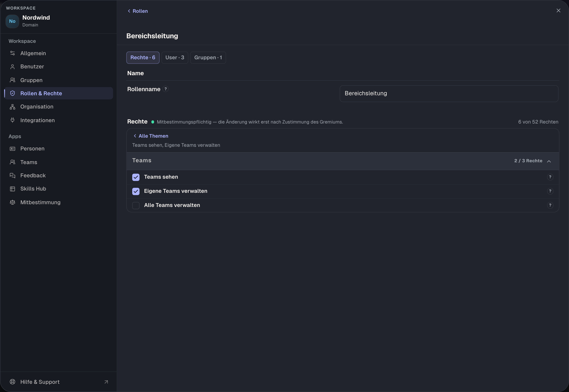
Task: Click the external link arrow beside Hilfe & Support
Action: tap(106, 382)
